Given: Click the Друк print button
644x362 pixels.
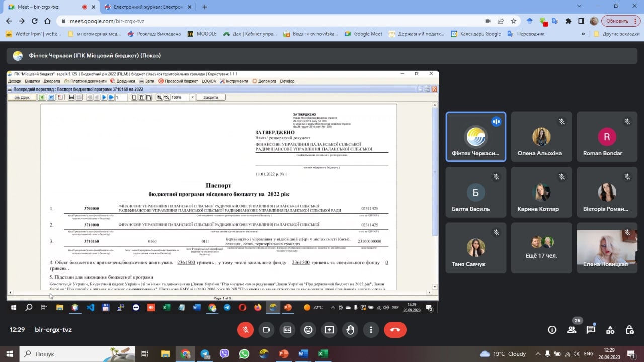Looking at the screenshot, I should pyautogui.click(x=22, y=97).
